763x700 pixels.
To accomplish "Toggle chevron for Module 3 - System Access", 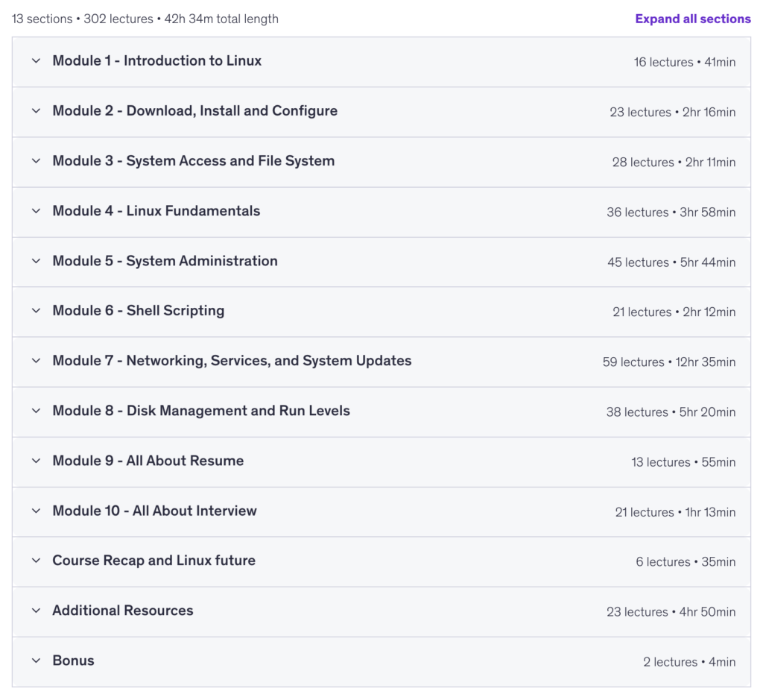I will (x=36, y=161).
